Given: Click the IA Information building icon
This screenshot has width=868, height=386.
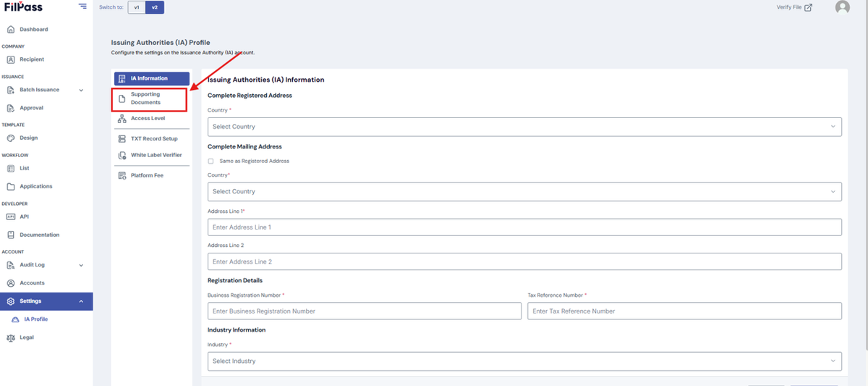Looking at the screenshot, I should point(122,78).
